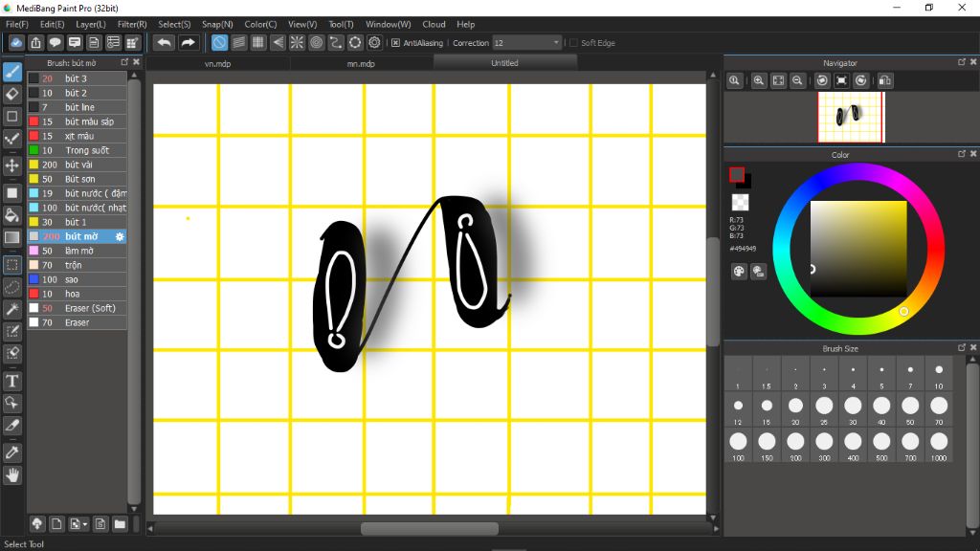
Task: Select the Text tool
Action: [x=11, y=381]
